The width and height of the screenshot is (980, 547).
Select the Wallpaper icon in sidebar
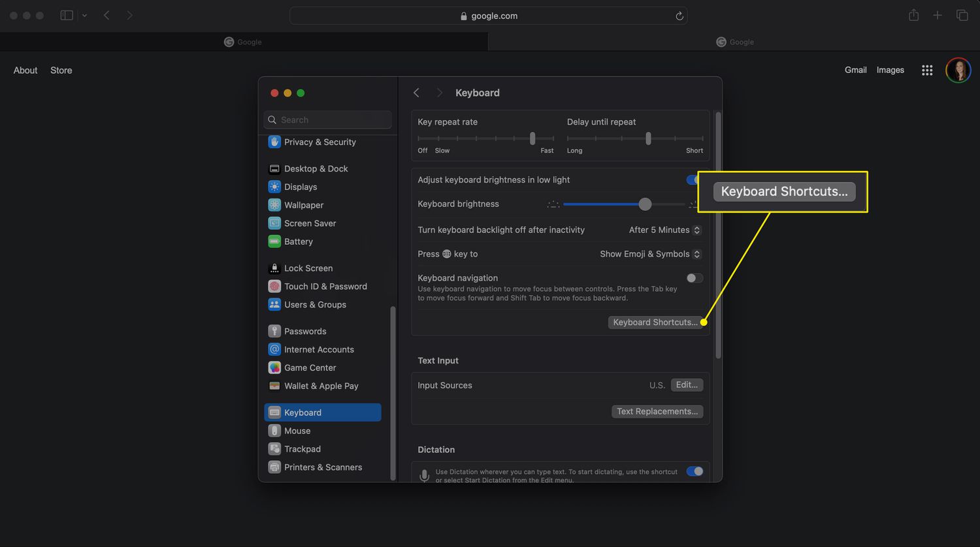[x=274, y=205]
